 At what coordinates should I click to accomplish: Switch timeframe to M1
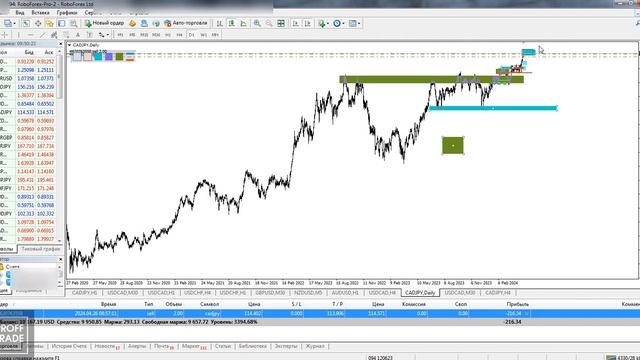click(120, 35)
